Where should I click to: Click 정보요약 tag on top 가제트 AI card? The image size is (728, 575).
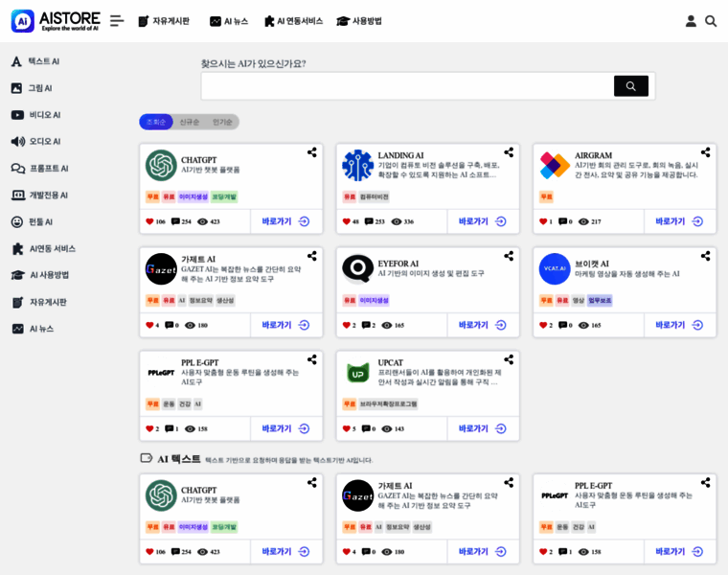tap(201, 301)
